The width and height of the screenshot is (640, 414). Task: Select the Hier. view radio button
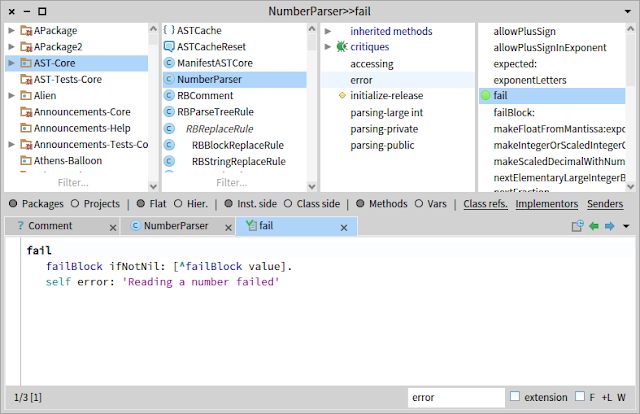coord(178,203)
